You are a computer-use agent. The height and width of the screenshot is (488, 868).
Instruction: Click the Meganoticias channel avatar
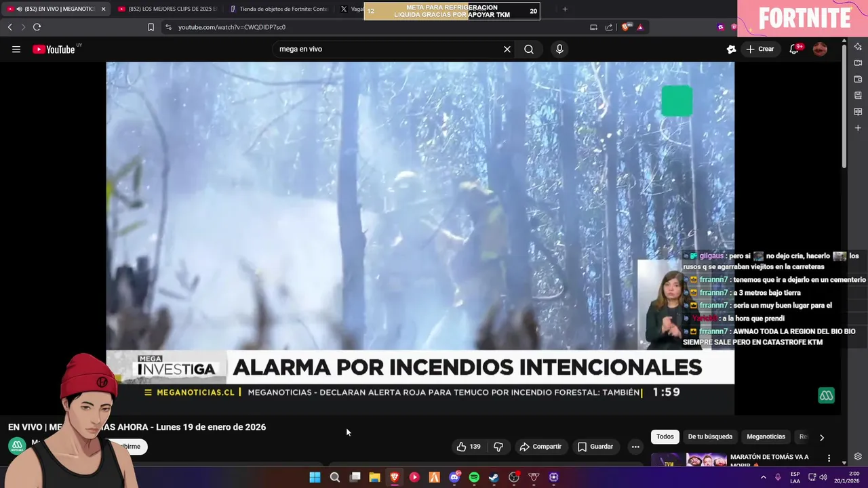17,446
